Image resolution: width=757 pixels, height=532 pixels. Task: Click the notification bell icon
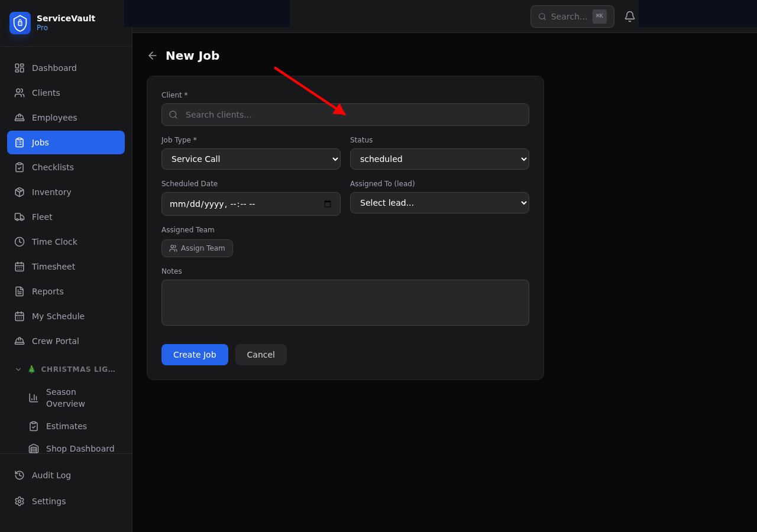point(629,16)
